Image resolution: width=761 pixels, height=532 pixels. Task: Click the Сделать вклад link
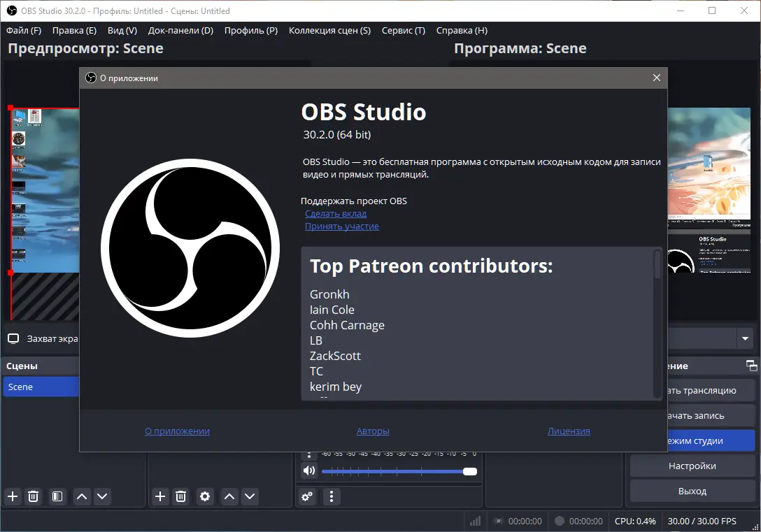(335, 213)
